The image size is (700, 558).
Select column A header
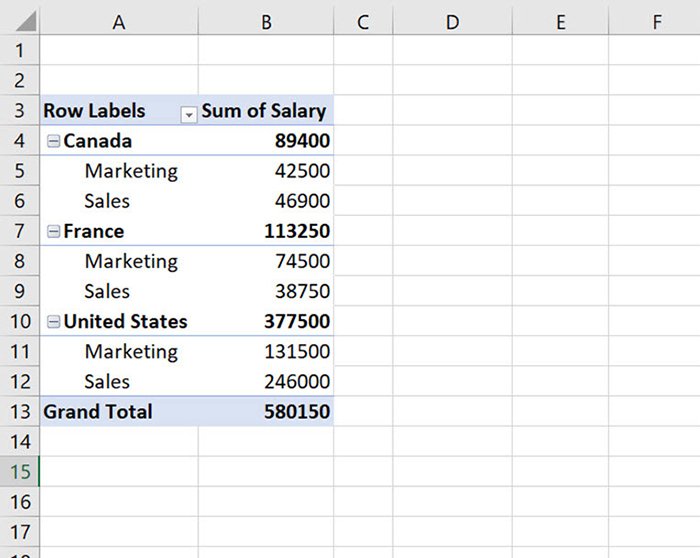pos(118,22)
